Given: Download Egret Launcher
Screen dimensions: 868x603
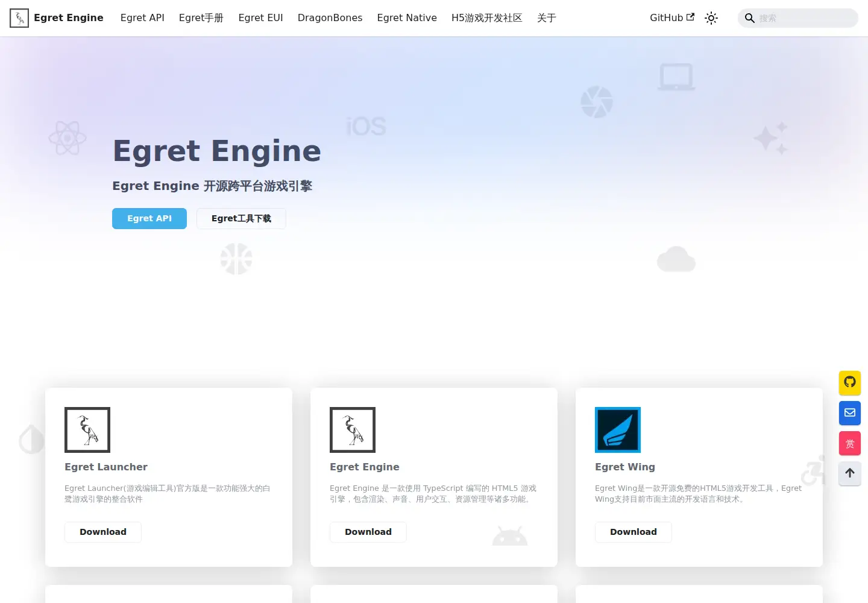Looking at the screenshot, I should coord(103,532).
